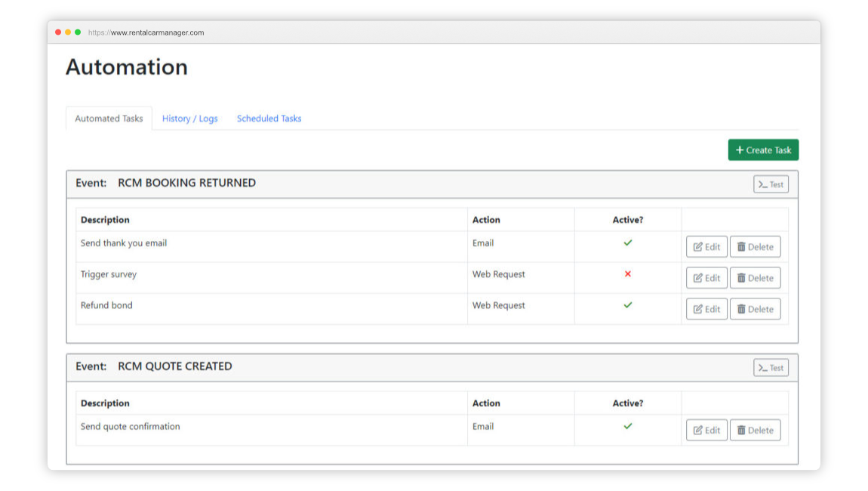Image resolution: width=868 pixels, height=491 pixels.
Task: Edit the Trigger survey task
Action: coord(706,278)
